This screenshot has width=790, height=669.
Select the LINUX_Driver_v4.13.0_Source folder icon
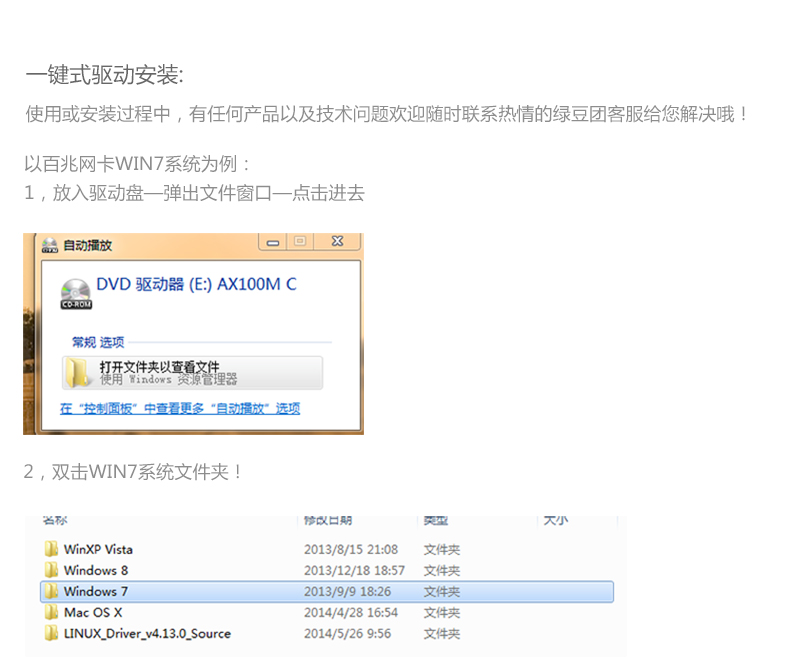tap(51, 634)
